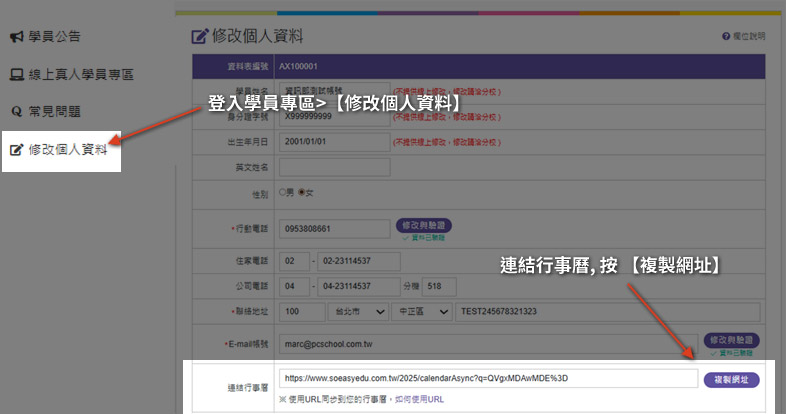Click the megaphone icon beside 學員公告
Image resolution: width=786 pixels, height=414 pixels.
point(16,37)
